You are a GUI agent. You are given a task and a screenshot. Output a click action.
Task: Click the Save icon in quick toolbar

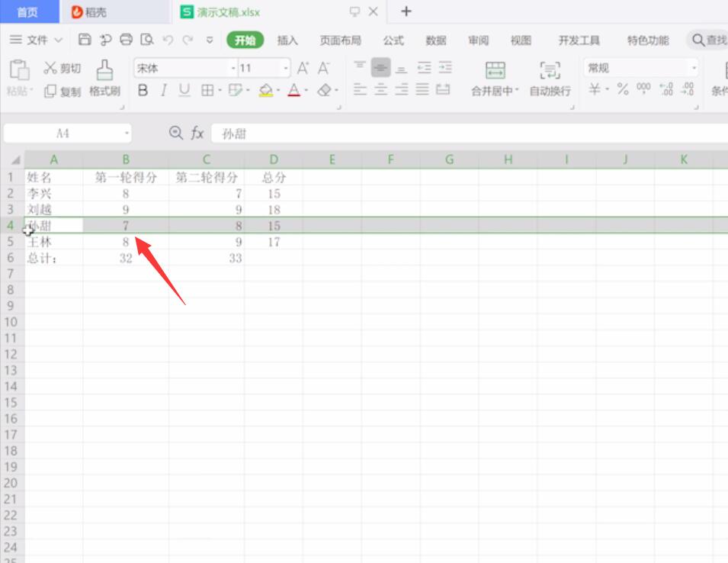click(85, 40)
